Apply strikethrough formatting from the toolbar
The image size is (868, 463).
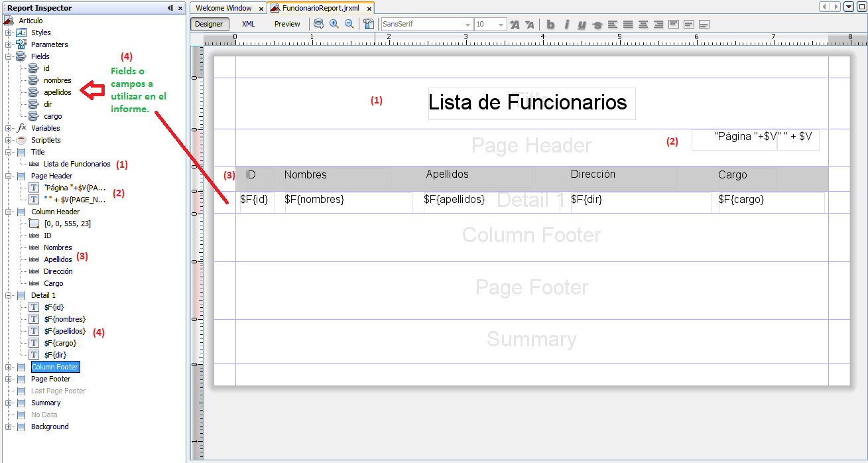click(x=597, y=24)
